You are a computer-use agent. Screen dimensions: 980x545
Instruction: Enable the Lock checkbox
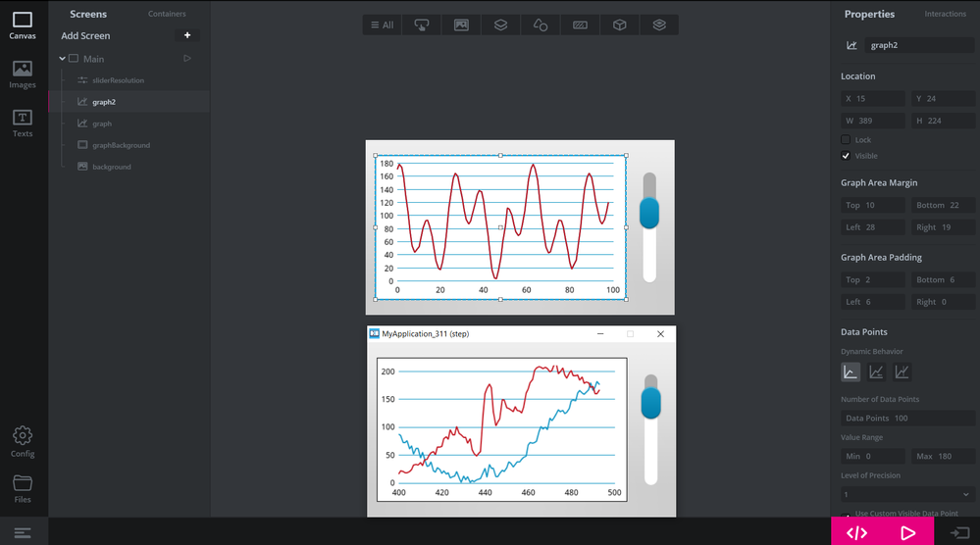tap(846, 140)
